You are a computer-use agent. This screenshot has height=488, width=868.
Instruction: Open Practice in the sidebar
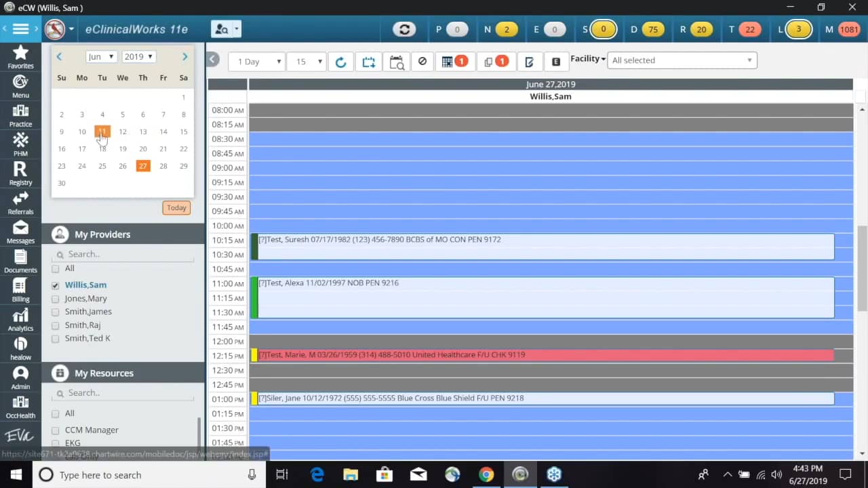(20, 115)
